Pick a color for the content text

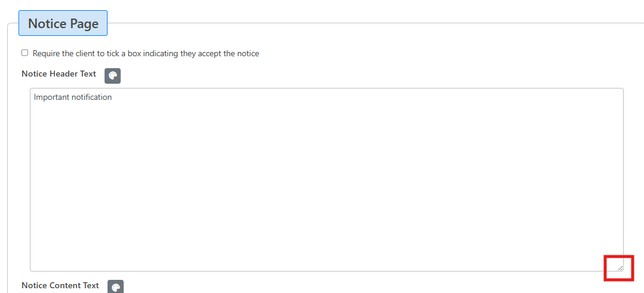click(115, 287)
